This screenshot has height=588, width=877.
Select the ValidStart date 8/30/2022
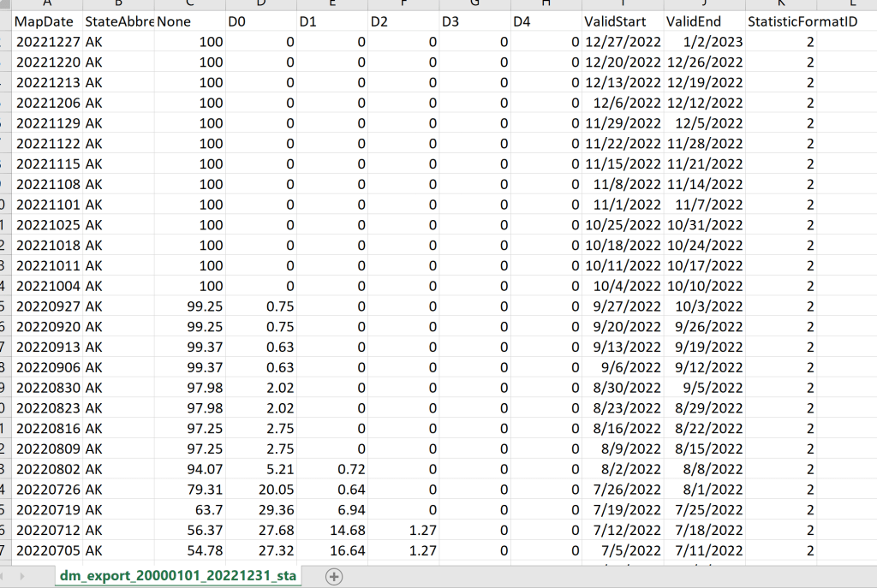[x=629, y=388]
